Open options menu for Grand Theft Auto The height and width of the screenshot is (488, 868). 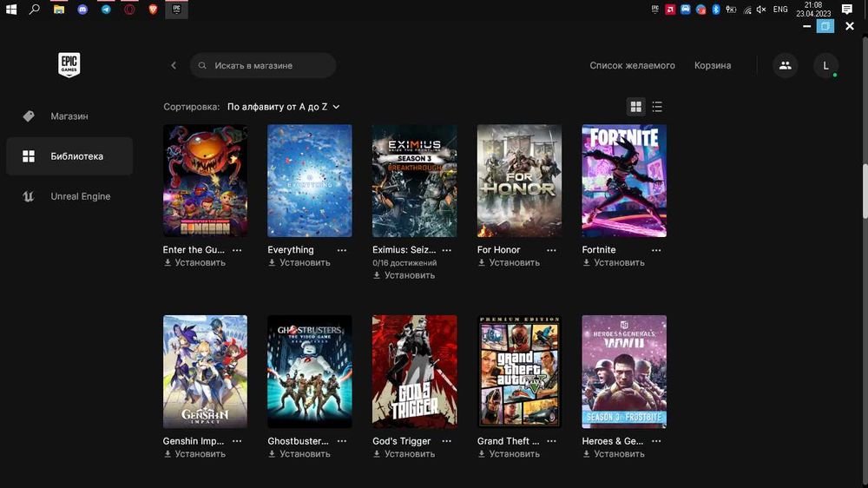[x=551, y=441]
